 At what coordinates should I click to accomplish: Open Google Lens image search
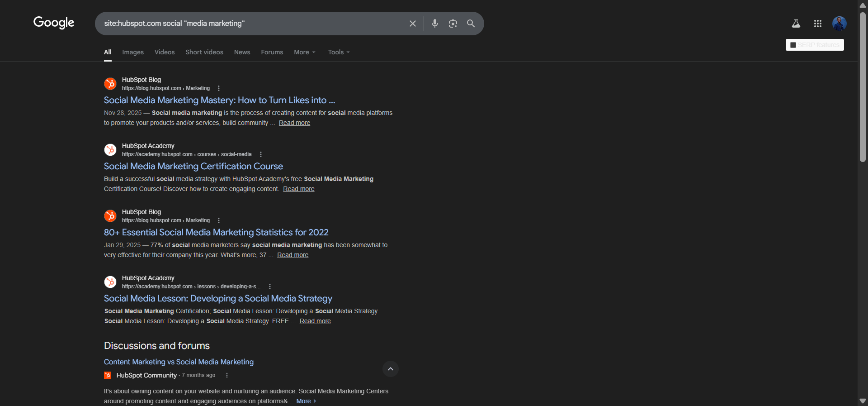click(453, 24)
